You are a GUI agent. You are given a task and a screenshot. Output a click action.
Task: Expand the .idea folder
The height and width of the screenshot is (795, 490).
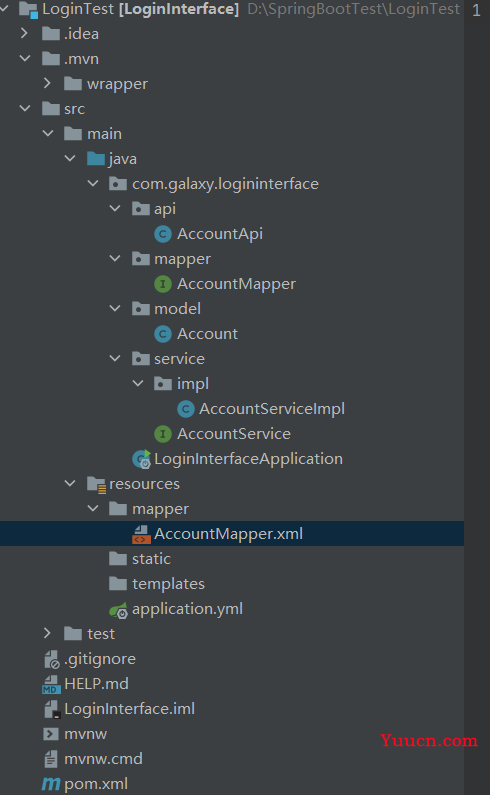(24, 33)
